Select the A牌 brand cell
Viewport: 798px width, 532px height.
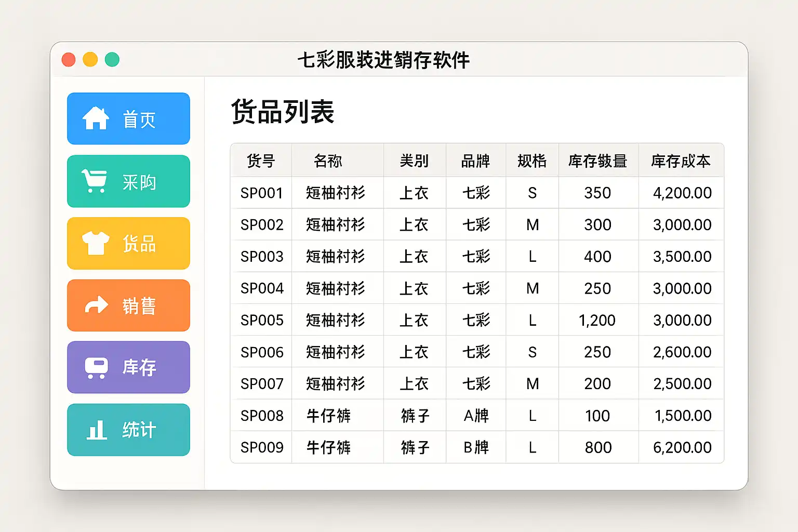(x=476, y=416)
